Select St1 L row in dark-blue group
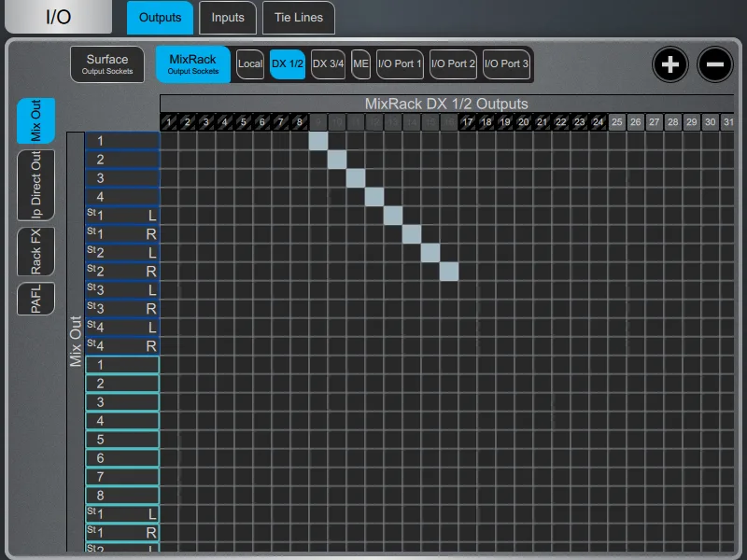The width and height of the screenshot is (747, 560). 122,216
